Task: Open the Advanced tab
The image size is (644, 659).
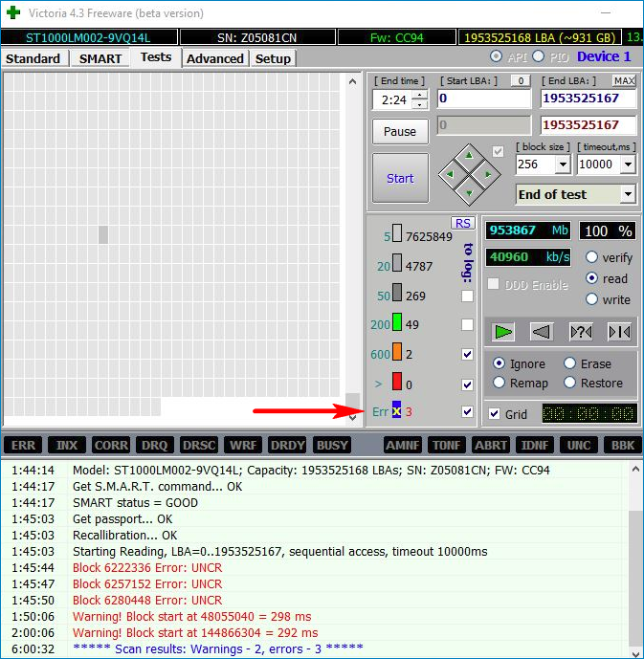Action: click(x=215, y=58)
